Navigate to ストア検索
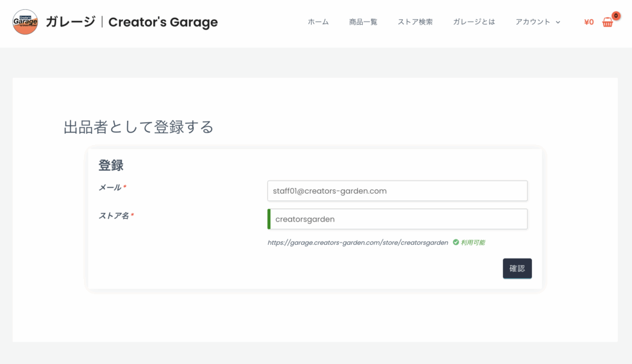The image size is (632, 364). (x=415, y=22)
